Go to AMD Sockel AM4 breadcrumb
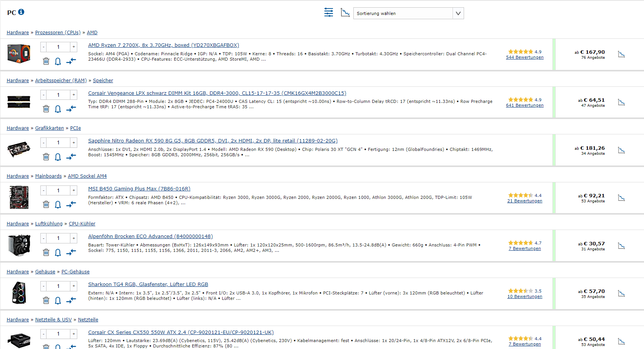The width and height of the screenshot is (644, 349). click(x=87, y=176)
